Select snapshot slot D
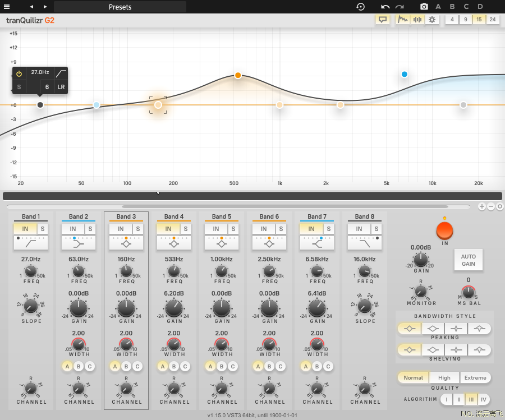This screenshot has width=505, height=420. (480, 6)
